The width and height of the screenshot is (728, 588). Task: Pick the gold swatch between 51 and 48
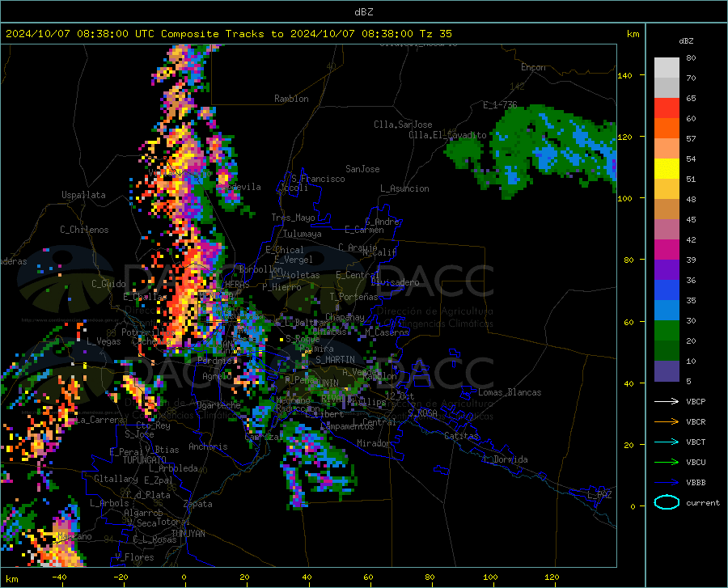(667, 189)
